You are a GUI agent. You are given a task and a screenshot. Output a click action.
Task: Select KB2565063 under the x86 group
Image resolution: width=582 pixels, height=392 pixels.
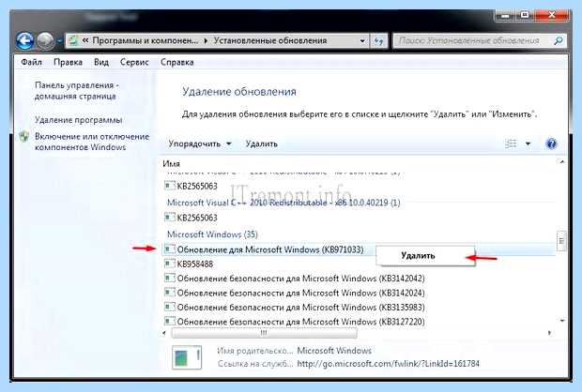197,218
